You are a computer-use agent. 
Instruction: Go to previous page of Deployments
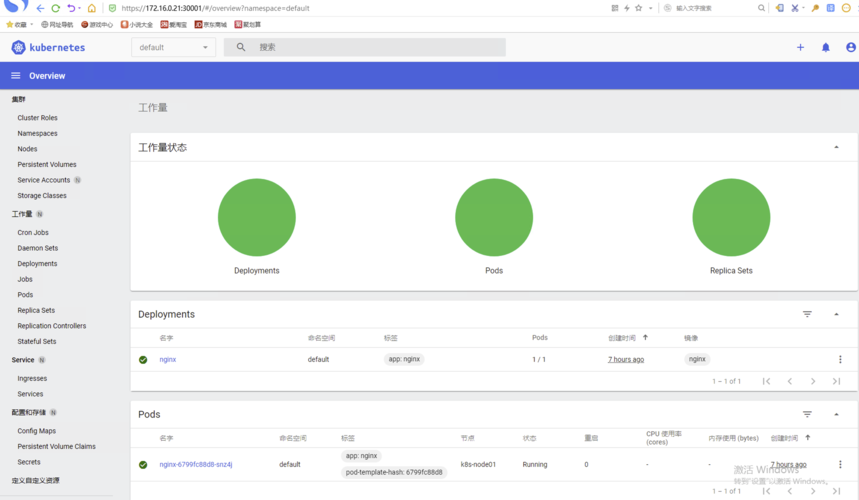click(789, 381)
